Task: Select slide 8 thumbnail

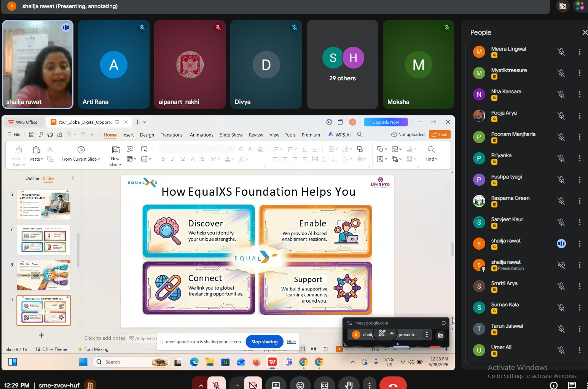Action: (44, 275)
